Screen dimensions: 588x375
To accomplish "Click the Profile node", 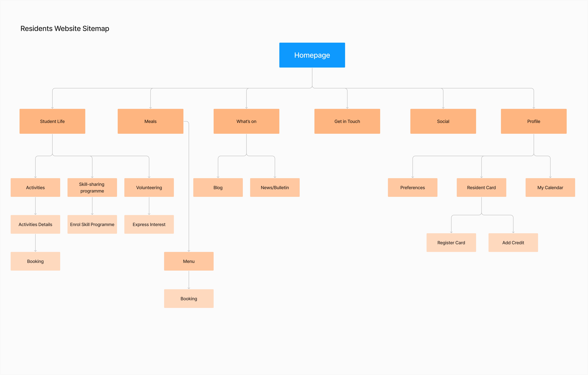I will [534, 121].
